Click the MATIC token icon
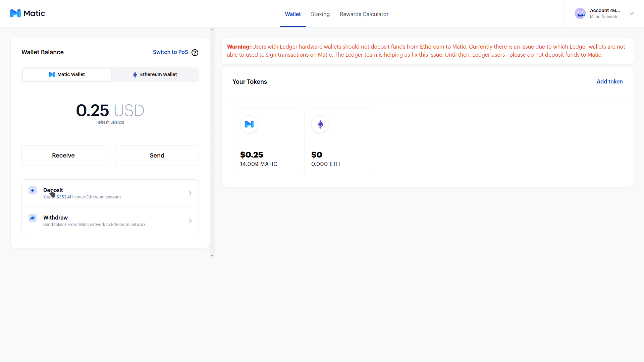 click(249, 124)
